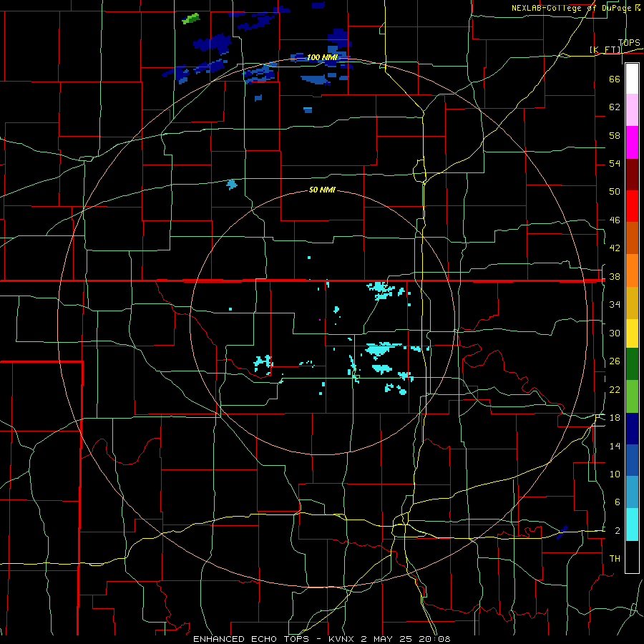
Task: Select the light pink legend swatch
Action: [632, 110]
